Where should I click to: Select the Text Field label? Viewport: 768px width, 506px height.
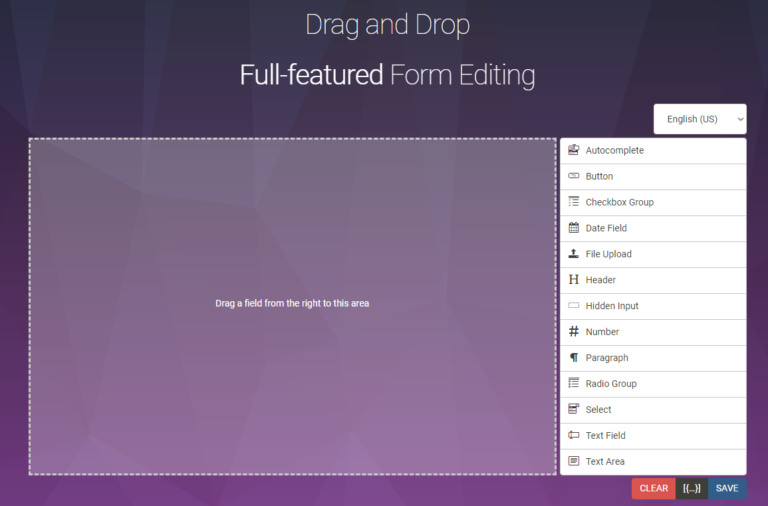[605, 436]
